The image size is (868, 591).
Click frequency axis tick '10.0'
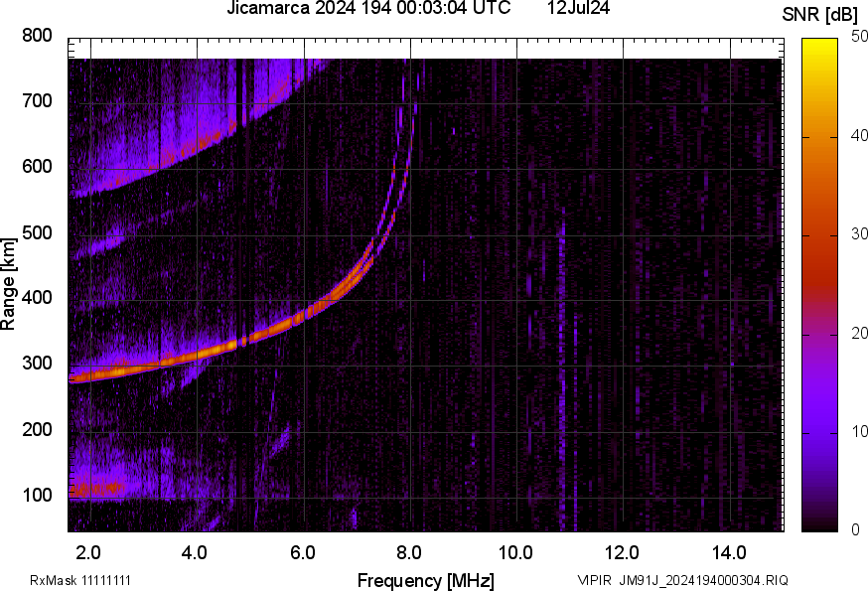pos(515,553)
